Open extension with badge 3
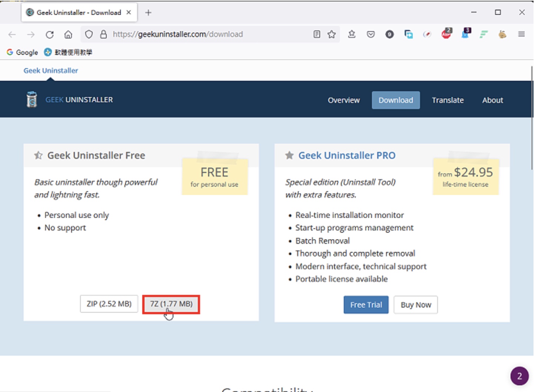 (465, 34)
